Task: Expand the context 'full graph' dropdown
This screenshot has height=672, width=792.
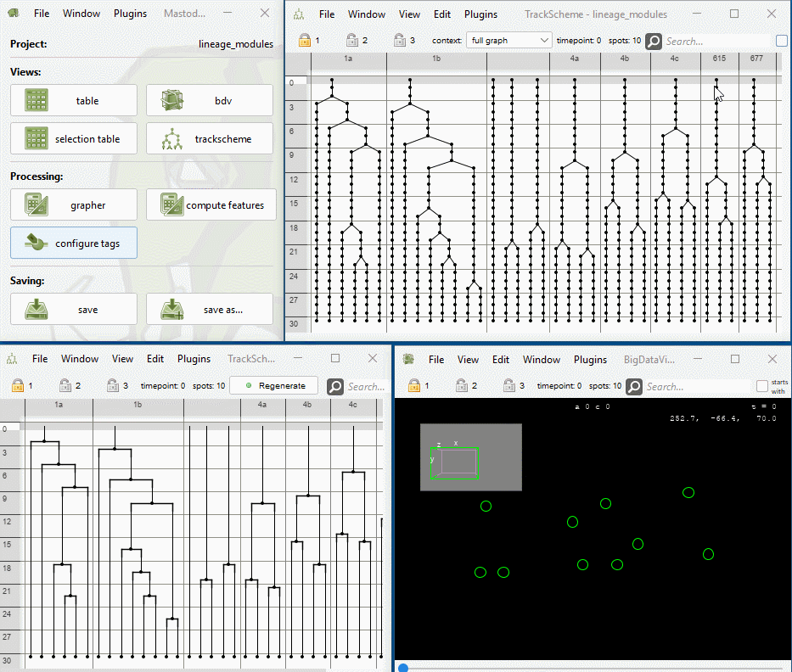Action: [508, 41]
